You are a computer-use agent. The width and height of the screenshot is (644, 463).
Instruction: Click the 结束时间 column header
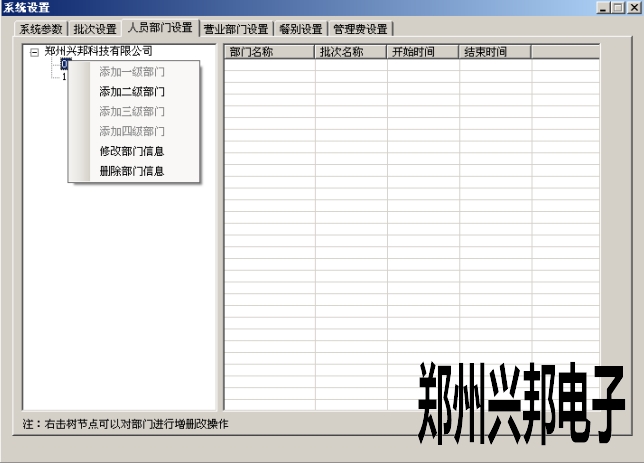pyautogui.click(x=495, y=52)
